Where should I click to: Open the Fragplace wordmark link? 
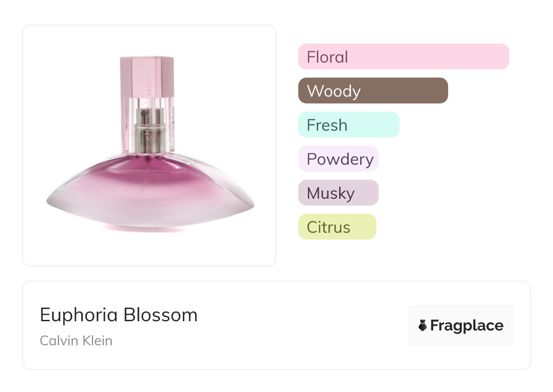coord(467,325)
